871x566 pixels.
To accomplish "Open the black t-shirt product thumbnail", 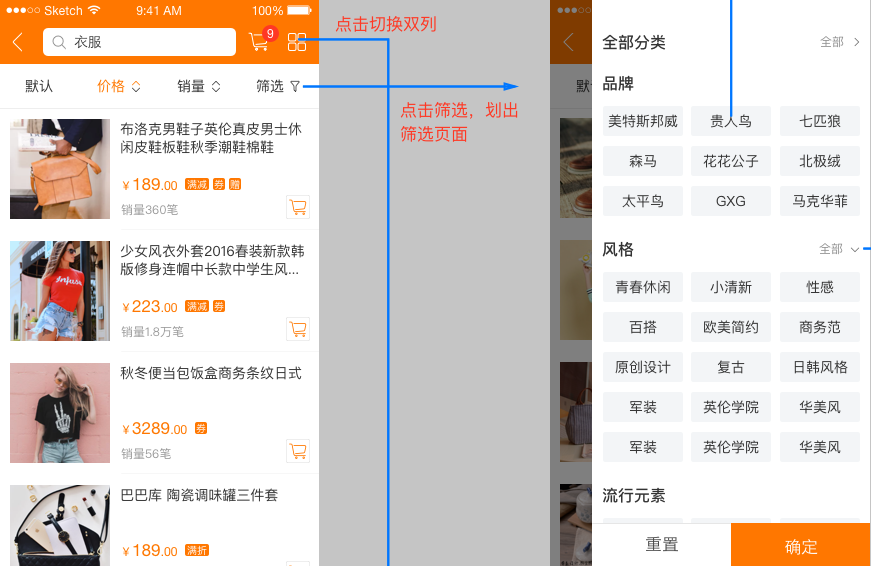I will (x=60, y=413).
